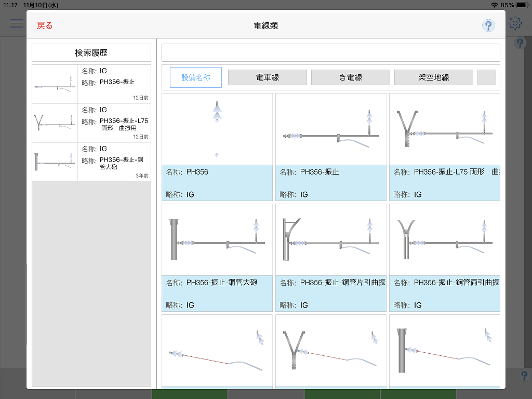
Task: Open the PH356-振止-L75 両形 card
Action: tap(445, 147)
